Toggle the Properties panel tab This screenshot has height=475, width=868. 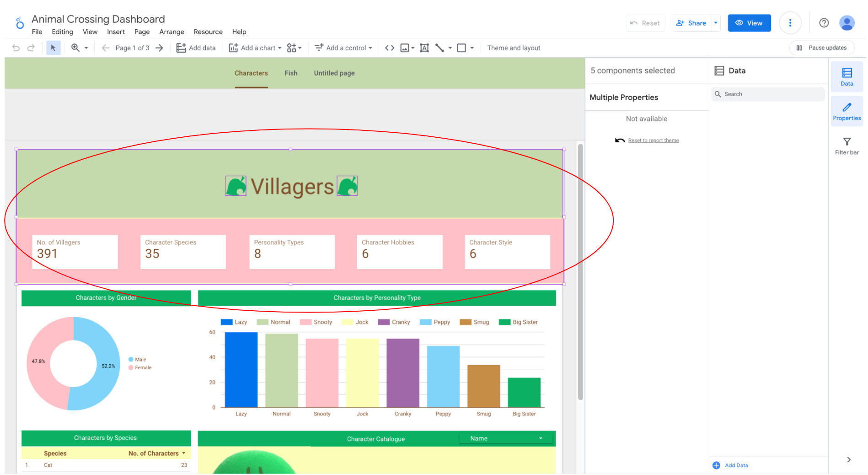coord(846,111)
